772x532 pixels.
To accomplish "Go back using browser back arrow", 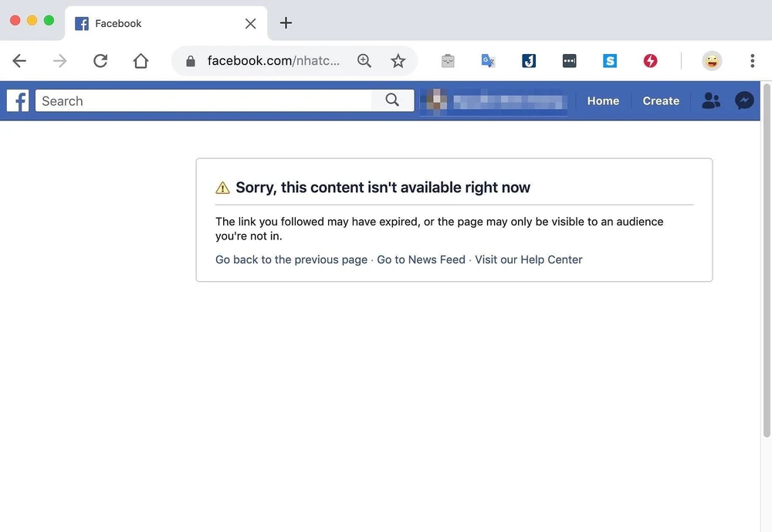I will coord(19,61).
